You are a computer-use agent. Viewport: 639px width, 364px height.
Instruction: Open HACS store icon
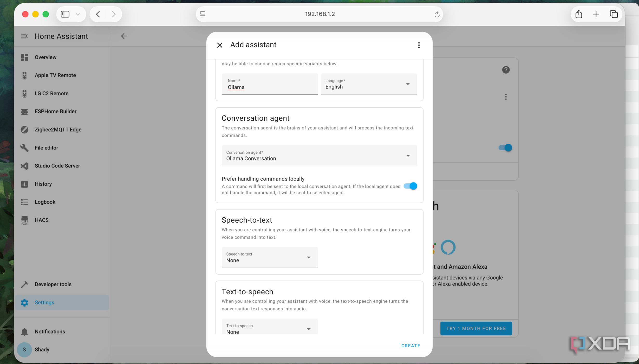coord(24,220)
